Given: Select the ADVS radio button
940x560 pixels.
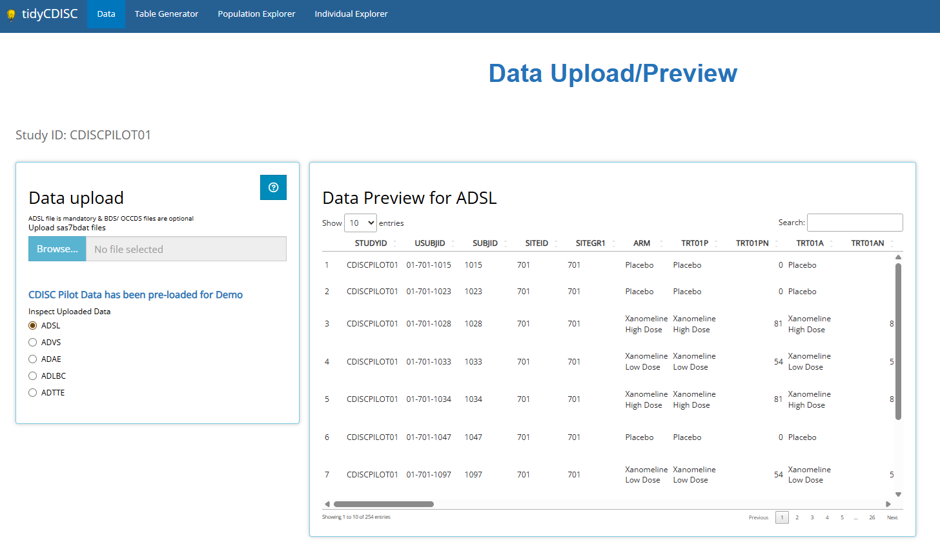Looking at the screenshot, I should point(33,343).
